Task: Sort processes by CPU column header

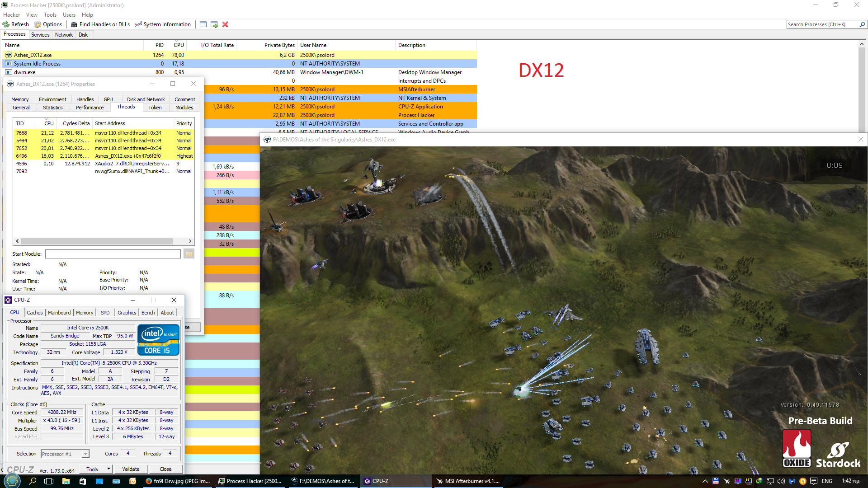Action: [x=176, y=45]
